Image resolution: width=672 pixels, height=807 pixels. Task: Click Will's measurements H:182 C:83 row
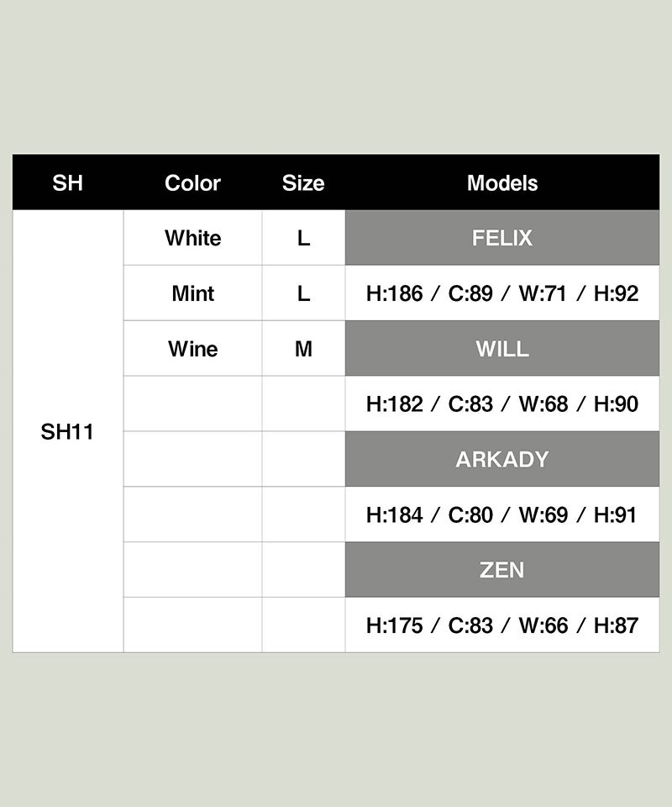click(502, 404)
